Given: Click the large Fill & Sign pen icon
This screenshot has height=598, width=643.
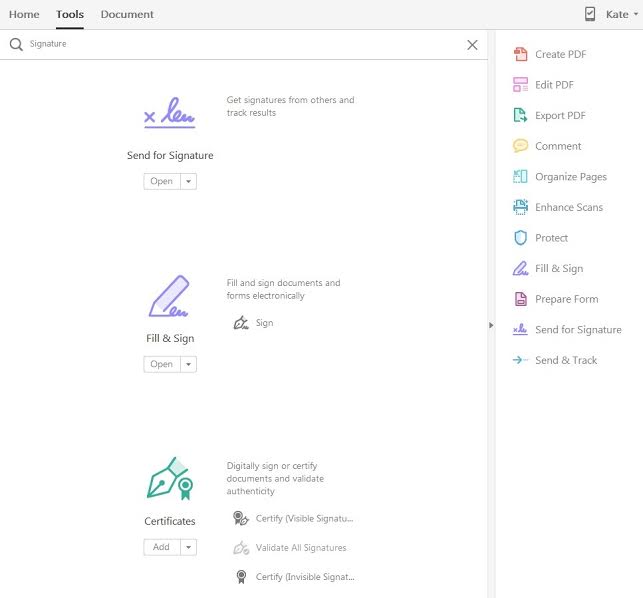Looking at the screenshot, I should pos(169,296).
